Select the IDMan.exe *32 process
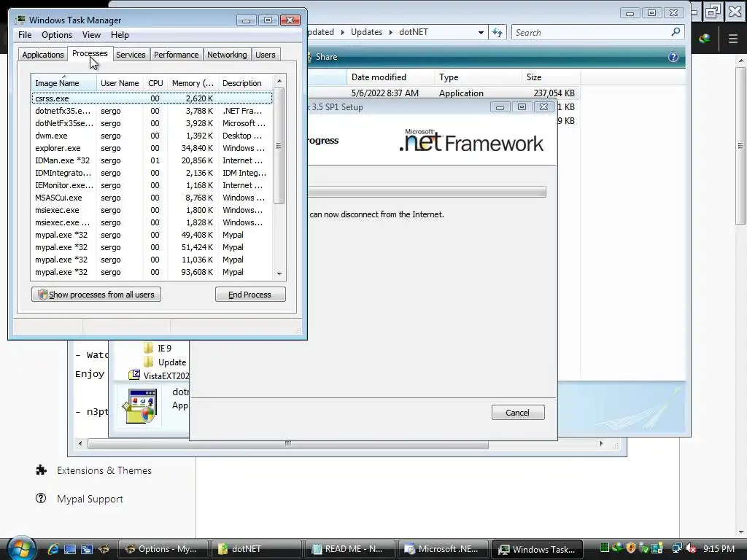The image size is (747, 560). tap(152, 160)
